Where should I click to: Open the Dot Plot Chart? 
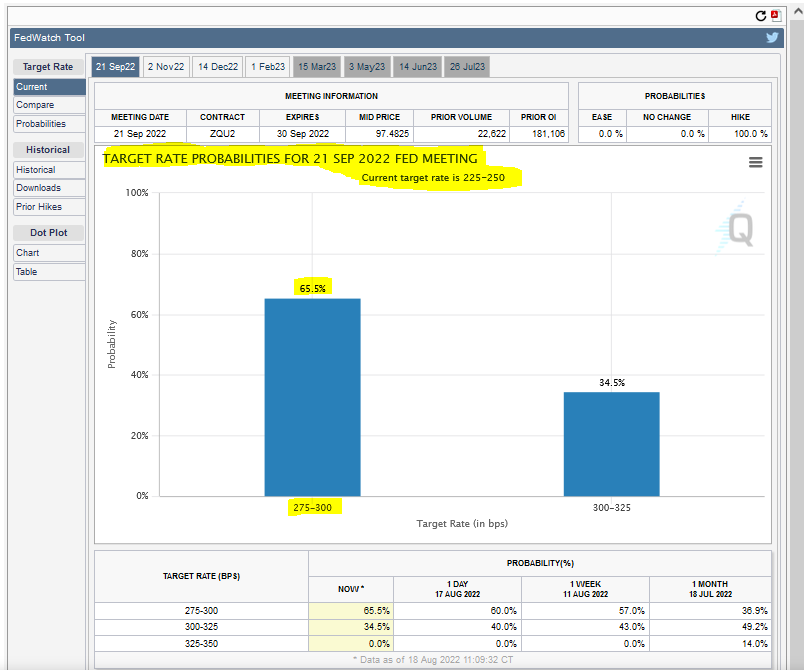[49, 253]
